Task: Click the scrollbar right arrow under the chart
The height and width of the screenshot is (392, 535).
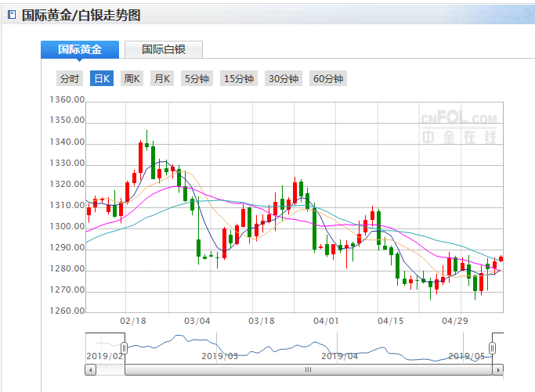Action: (x=498, y=370)
